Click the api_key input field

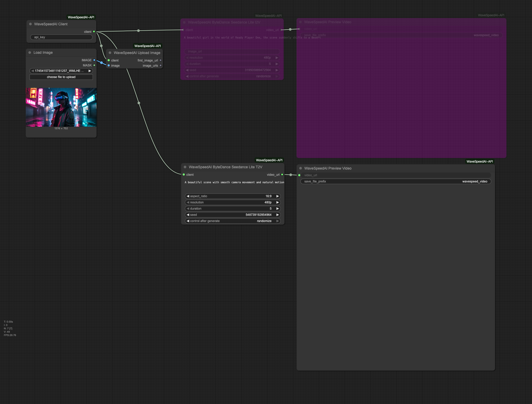[x=61, y=37]
